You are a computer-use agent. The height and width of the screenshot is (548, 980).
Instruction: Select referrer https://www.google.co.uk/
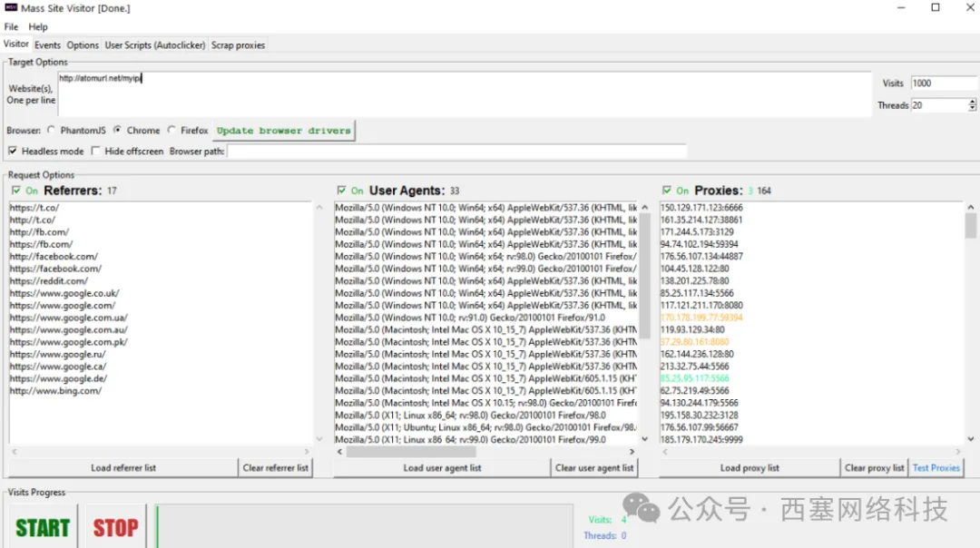click(64, 293)
